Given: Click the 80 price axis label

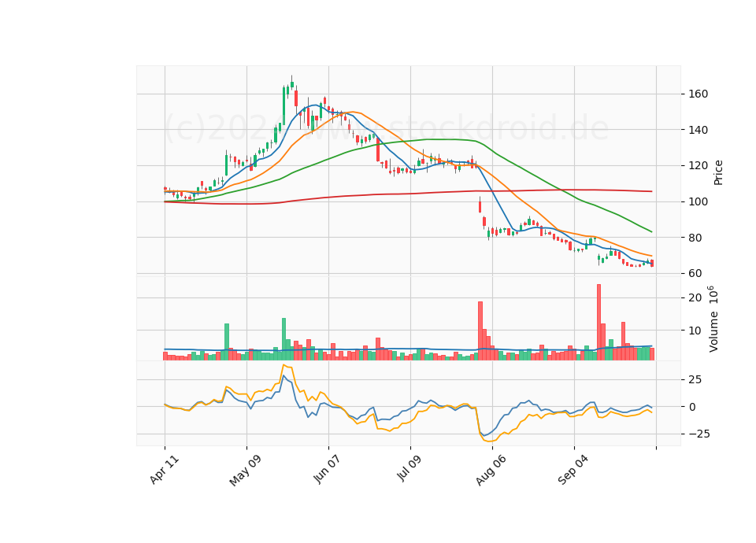Looking at the screenshot, I should click(x=695, y=238).
